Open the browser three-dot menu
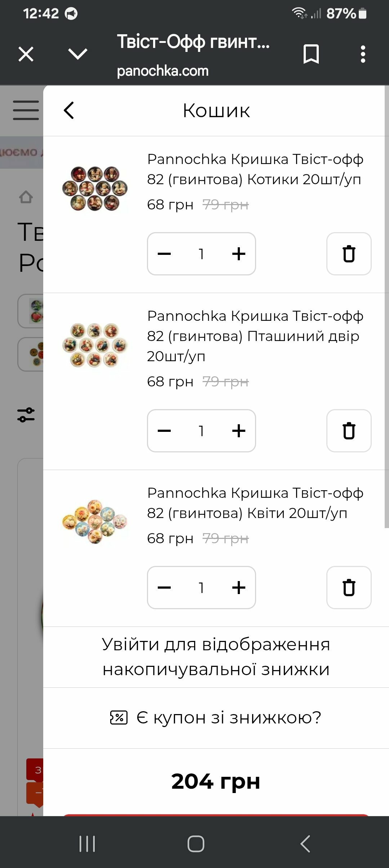The image size is (389, 868). point(363,54)
